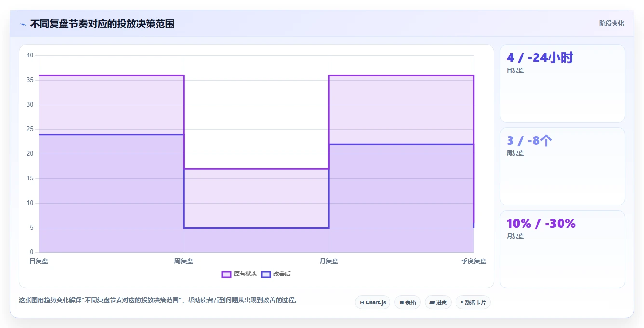Click the icon inside the Chart.js chip
Image resolution: width=644 pixels, height=328 pixels.
click(x=362, y=303)
